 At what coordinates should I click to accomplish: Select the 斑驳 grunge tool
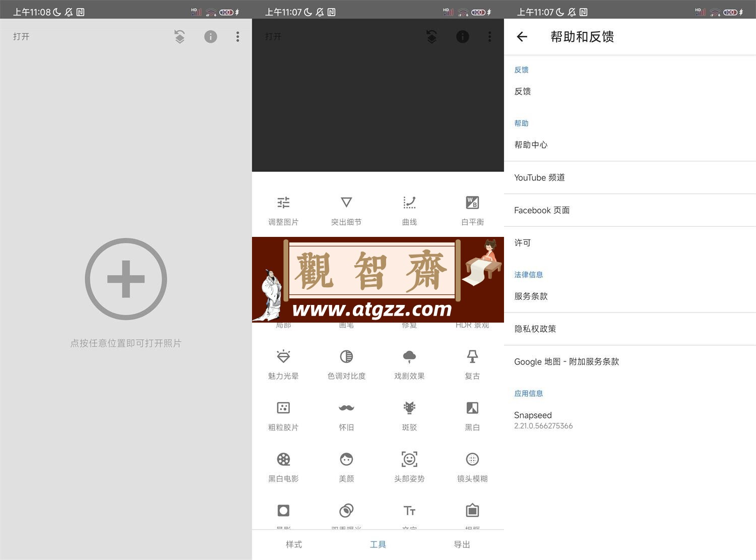coord(409,416)
